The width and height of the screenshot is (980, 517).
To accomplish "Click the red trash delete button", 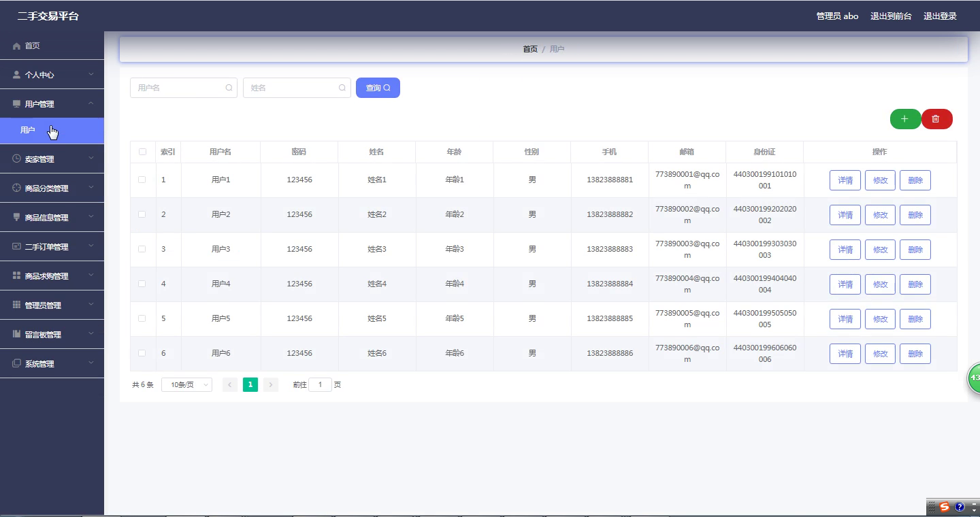I will 936,119.
